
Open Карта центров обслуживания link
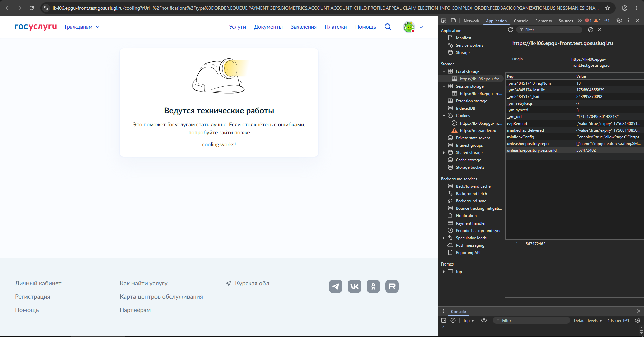click(161, 297)
